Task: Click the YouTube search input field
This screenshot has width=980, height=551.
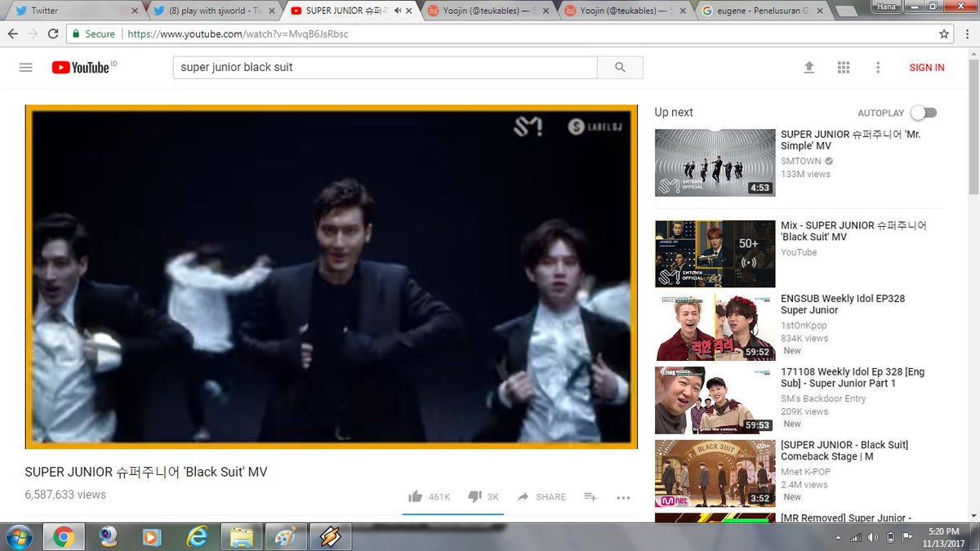Action: (x=385, y=68)
